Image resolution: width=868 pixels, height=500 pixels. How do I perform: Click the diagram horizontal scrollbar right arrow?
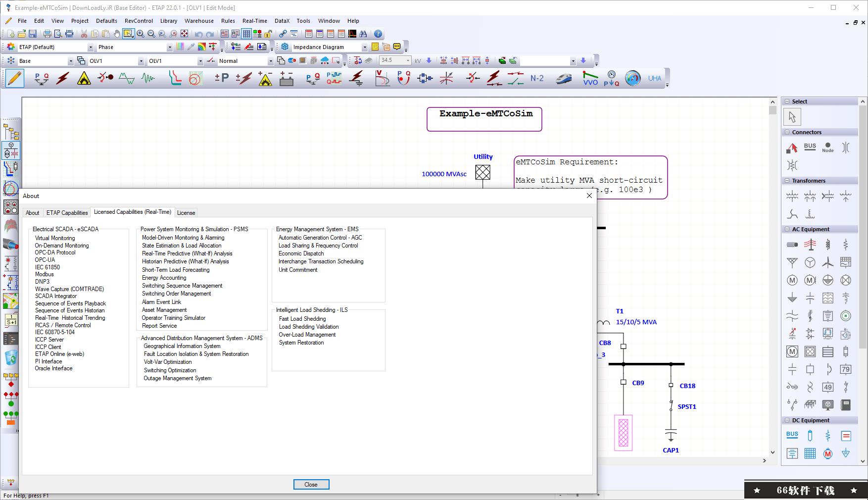click(765, 460)
